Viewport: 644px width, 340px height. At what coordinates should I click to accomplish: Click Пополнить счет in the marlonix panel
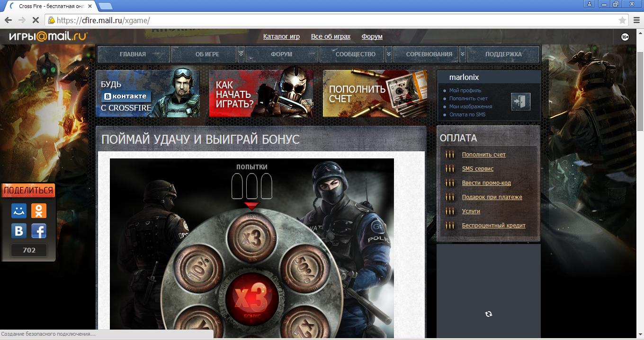pyautogui.click(x=468, y=98)
